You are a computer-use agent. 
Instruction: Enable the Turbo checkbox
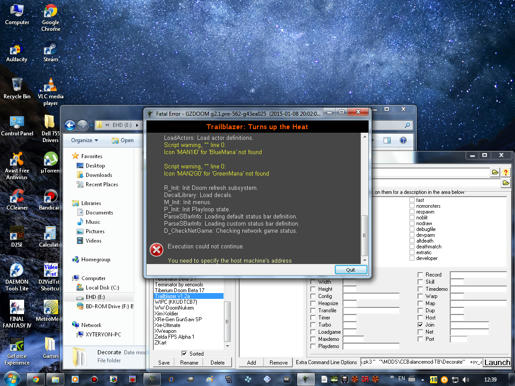pyautogui.click(x=313, y=325)
